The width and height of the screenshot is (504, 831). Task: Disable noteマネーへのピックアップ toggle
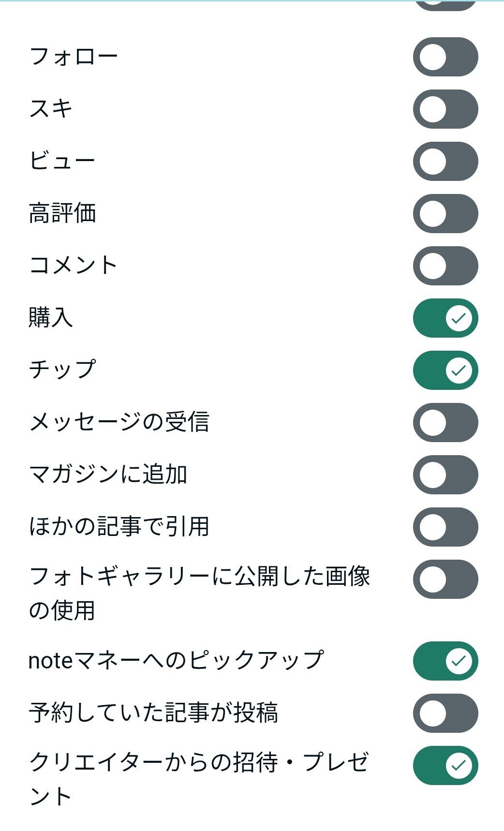pos(445,661)
